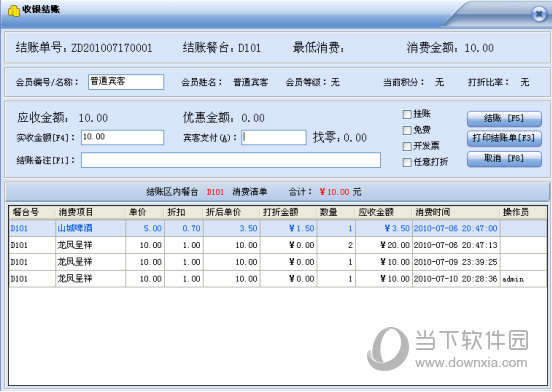
Task: Click the 收银结账 title bar icon
Action: click(14, 10)
